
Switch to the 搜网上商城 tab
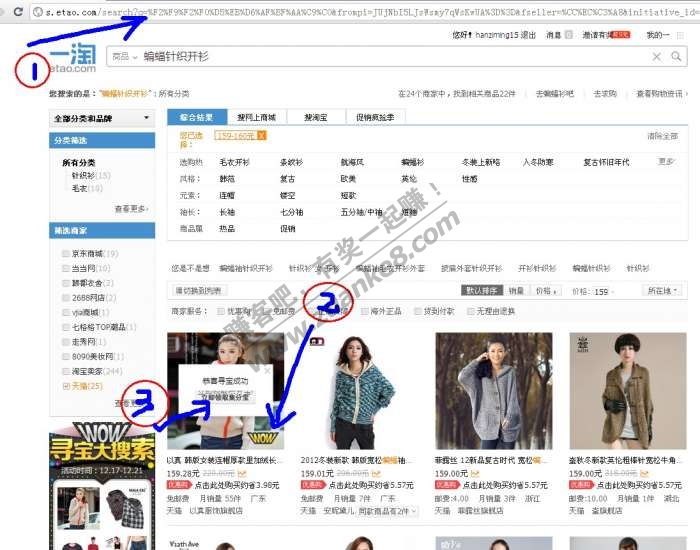click(257, 117)
